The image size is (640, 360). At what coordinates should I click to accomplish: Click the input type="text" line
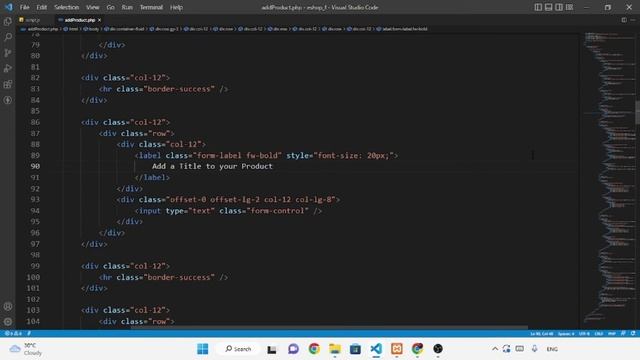click(x=228, y=211)
